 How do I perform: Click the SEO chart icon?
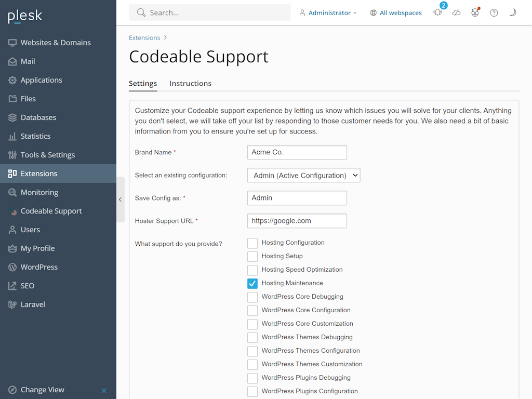click(12, 286)
